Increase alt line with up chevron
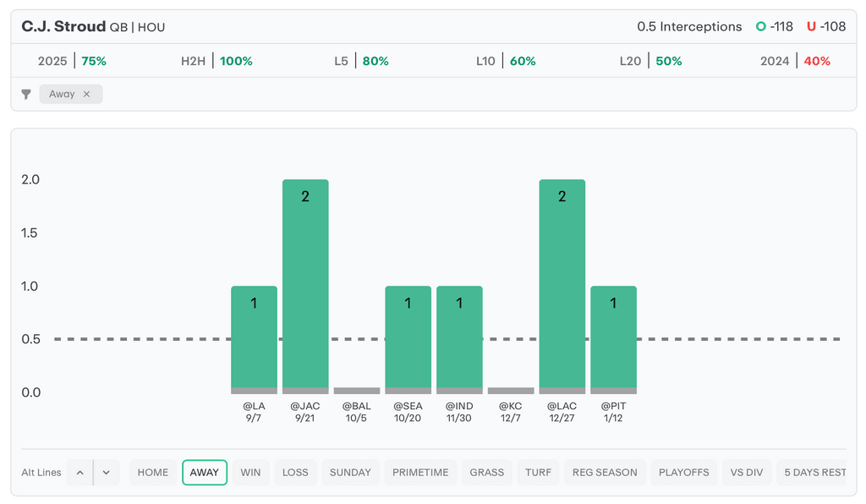866x504 pixels. click(79, 473)
